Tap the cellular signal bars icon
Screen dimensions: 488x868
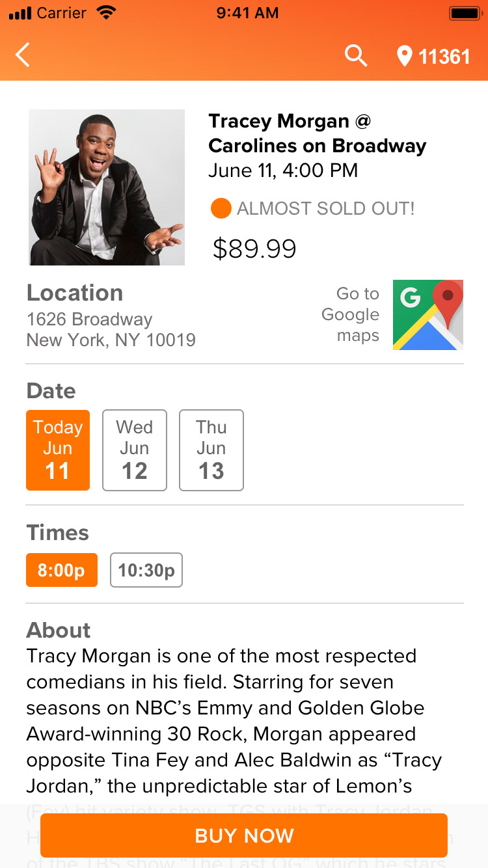coord(20,13)
